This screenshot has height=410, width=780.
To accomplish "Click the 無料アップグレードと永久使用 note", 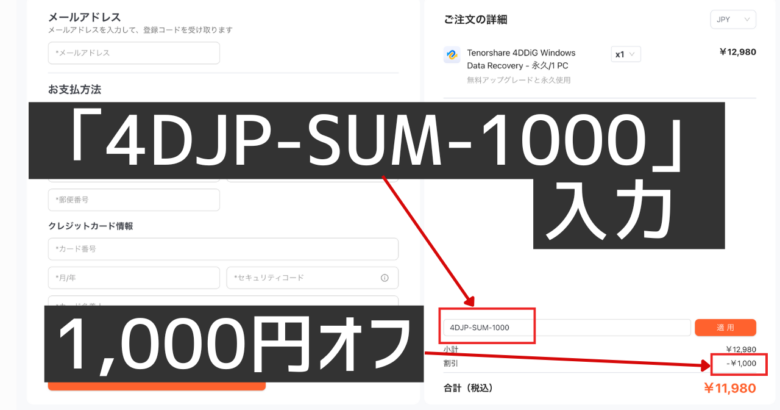I will pyautogui.click(x=518, y=80).
